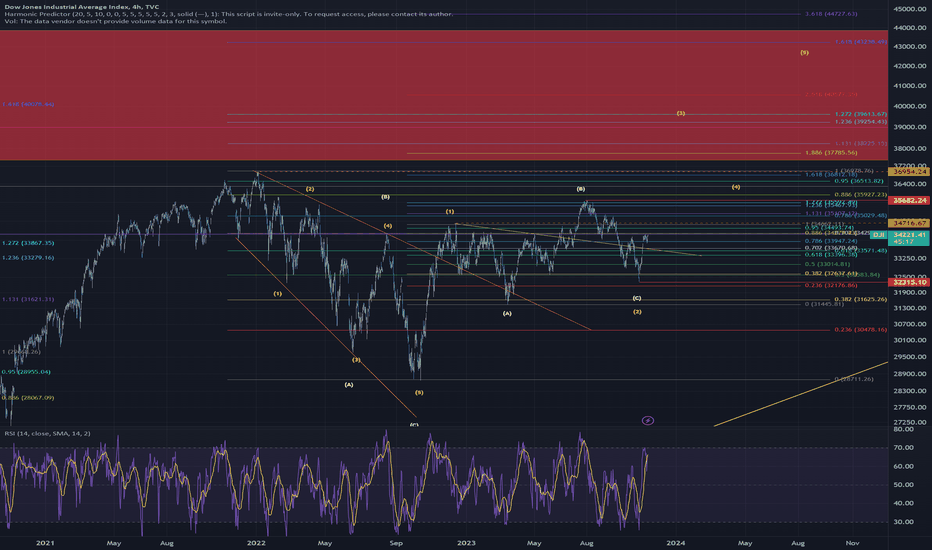Viewport: 932px width, 550px height.
Task: Click the 3.618 (44727.63) Fibonacci label
Action: click(831, 14)
